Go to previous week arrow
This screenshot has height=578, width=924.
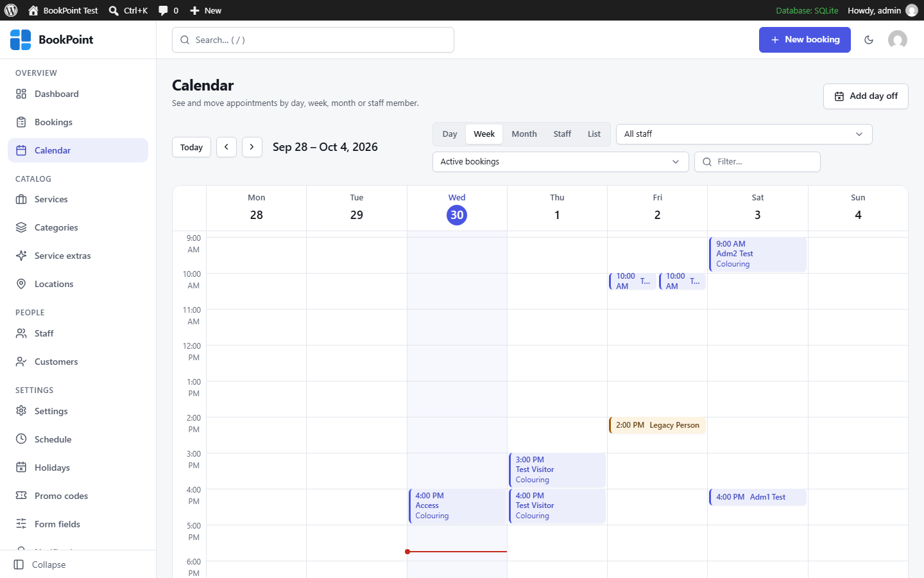(x=227, y=147)
